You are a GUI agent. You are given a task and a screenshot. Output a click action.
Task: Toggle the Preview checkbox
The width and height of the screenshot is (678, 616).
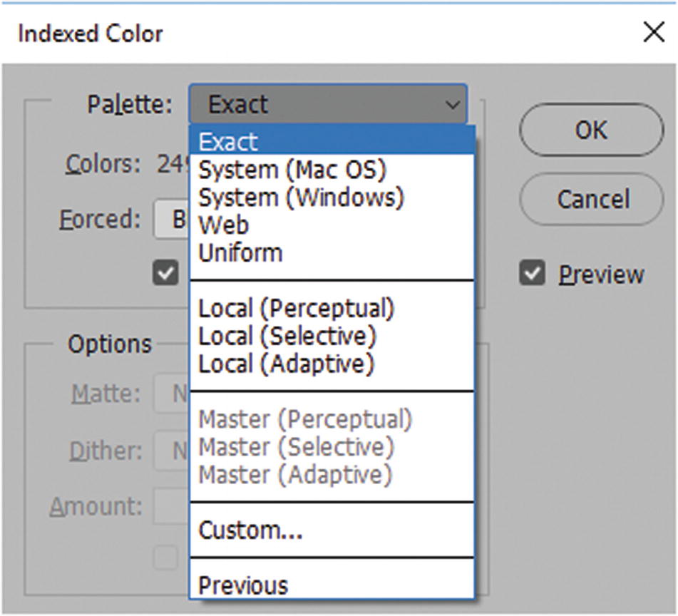tap(532, 274)
